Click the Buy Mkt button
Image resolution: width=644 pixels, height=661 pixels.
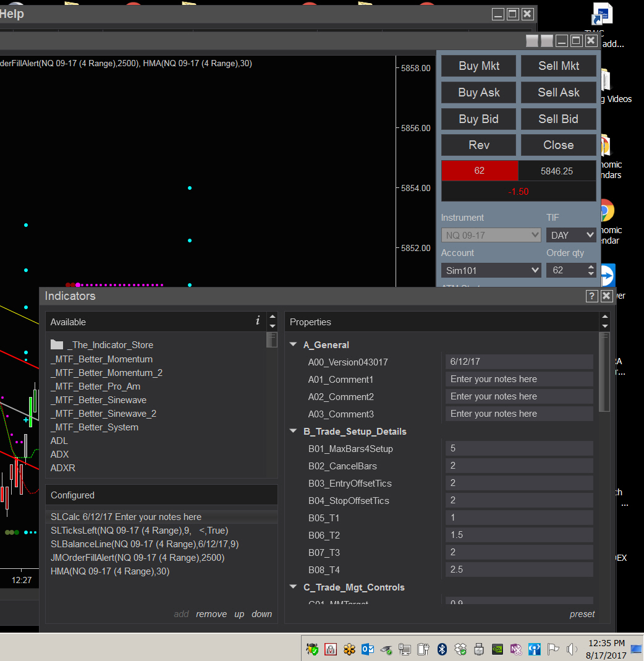[479, 66]
